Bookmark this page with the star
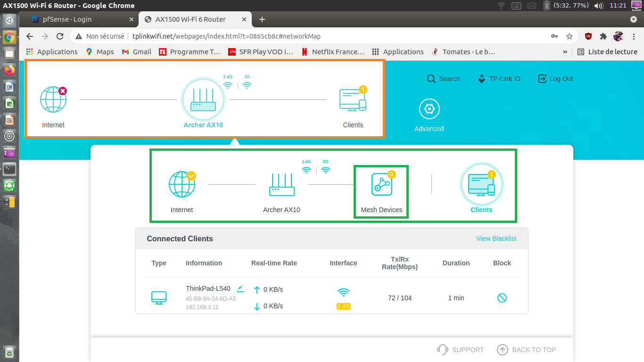The height and width of the screenshot is (362, 644). pos(570,36)
